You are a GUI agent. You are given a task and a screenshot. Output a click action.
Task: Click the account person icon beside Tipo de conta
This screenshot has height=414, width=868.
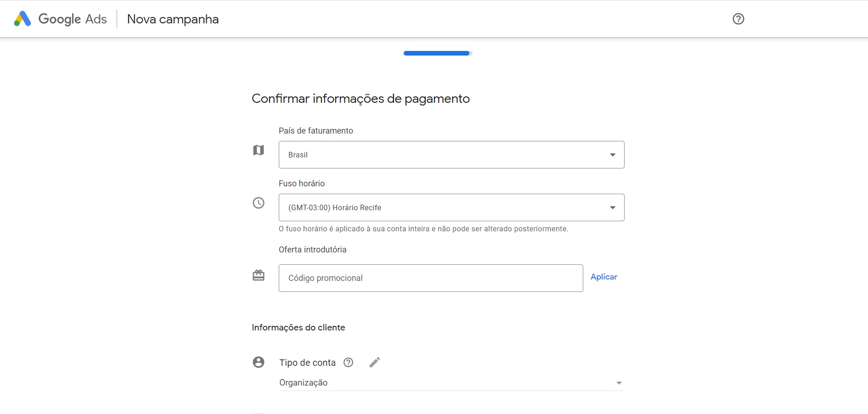(x=259, y=362)
